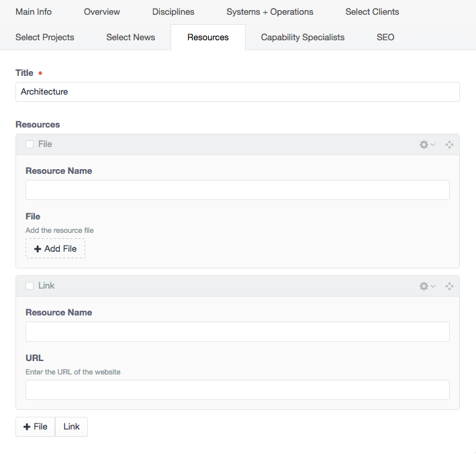The width and height of the screenshot is (476, 453).
Task: Open the Capability Specialists tab
Action: point(303,38)
